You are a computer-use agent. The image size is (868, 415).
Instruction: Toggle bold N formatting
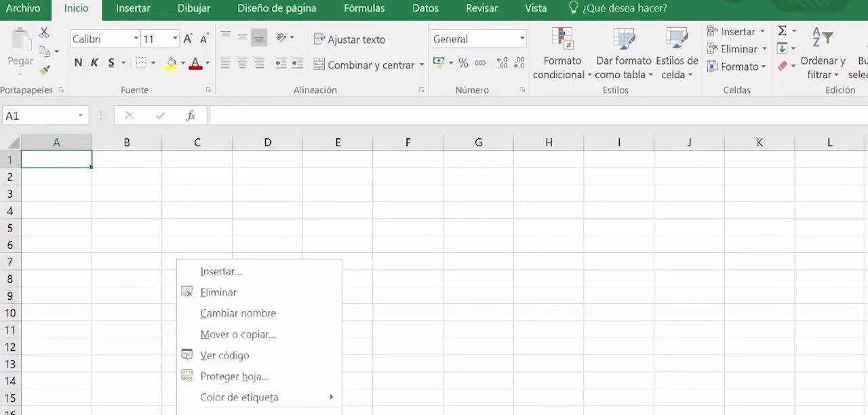click(x=78, y=63)
